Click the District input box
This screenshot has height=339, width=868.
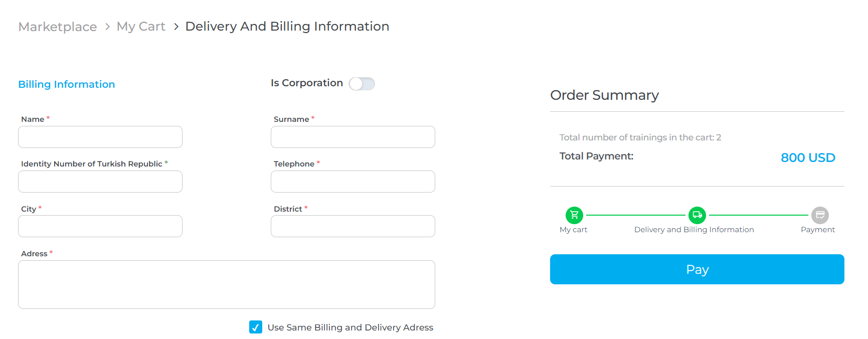tap(353, 226)
